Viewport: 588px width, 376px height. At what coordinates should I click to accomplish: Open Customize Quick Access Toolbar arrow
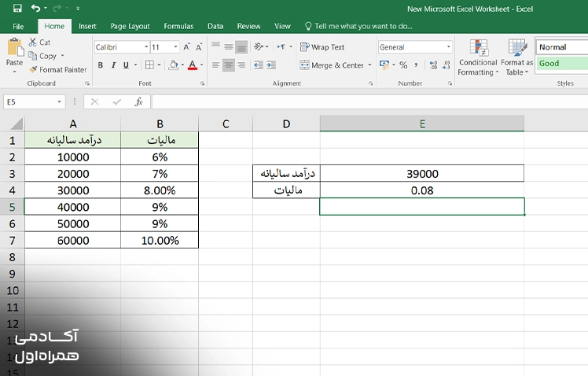(x=78, y=8)
